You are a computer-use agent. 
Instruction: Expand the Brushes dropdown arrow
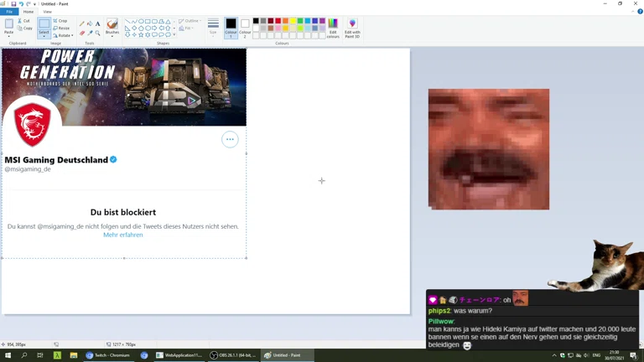coord(112,37)
